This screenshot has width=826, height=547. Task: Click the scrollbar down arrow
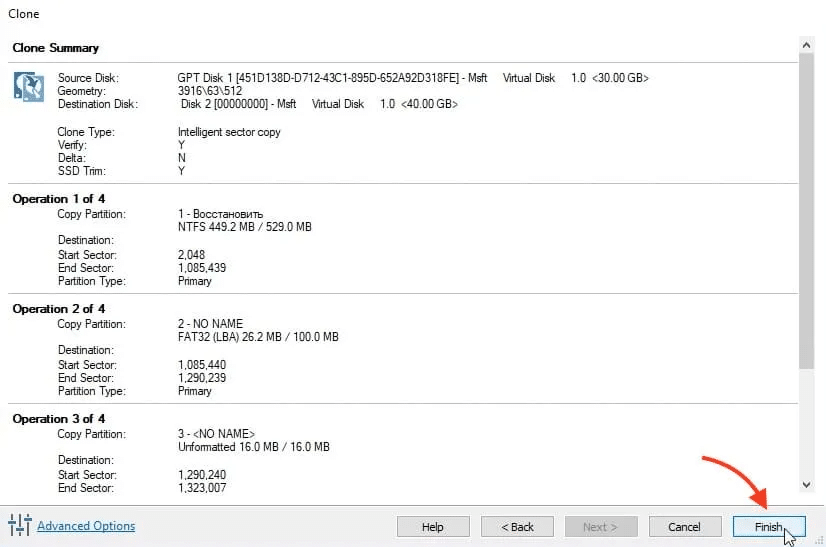point(808,484)
